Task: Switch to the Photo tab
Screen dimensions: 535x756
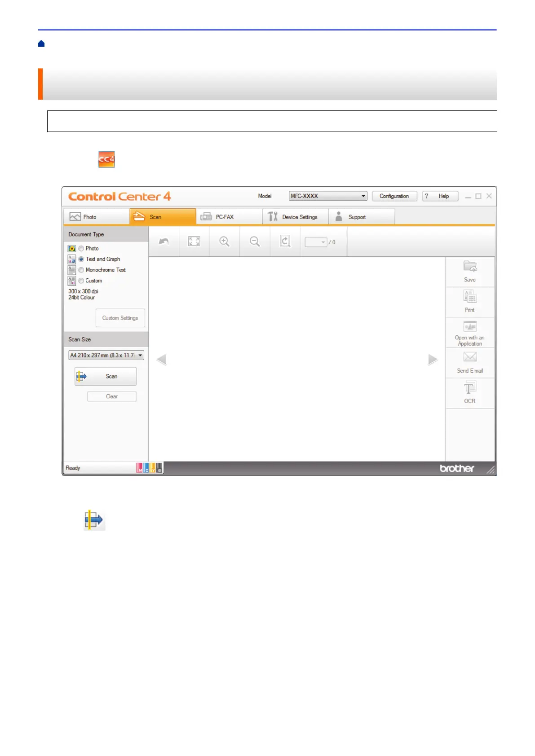Action: click(96, 217)
